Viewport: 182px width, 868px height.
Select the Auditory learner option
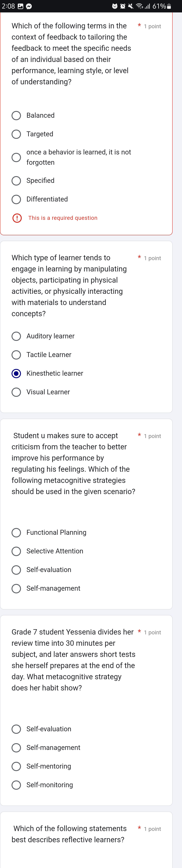point(16,336)
